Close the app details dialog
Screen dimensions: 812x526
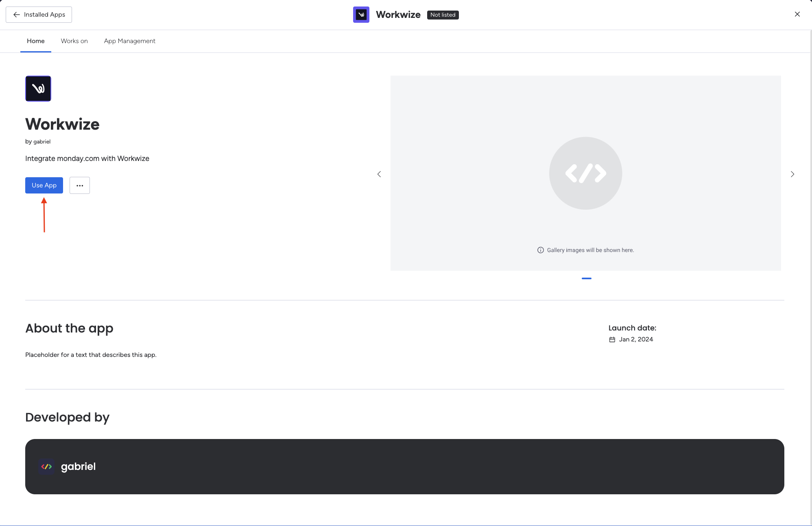click(797, 14)
